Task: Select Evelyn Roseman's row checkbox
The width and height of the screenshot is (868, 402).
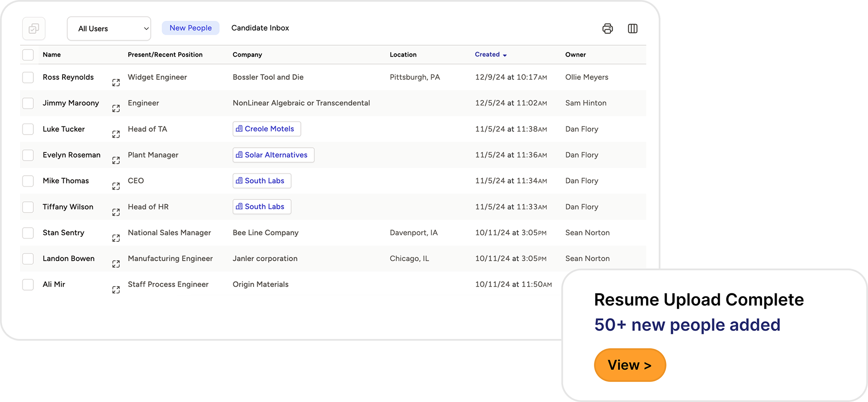Action: [28, 155]
